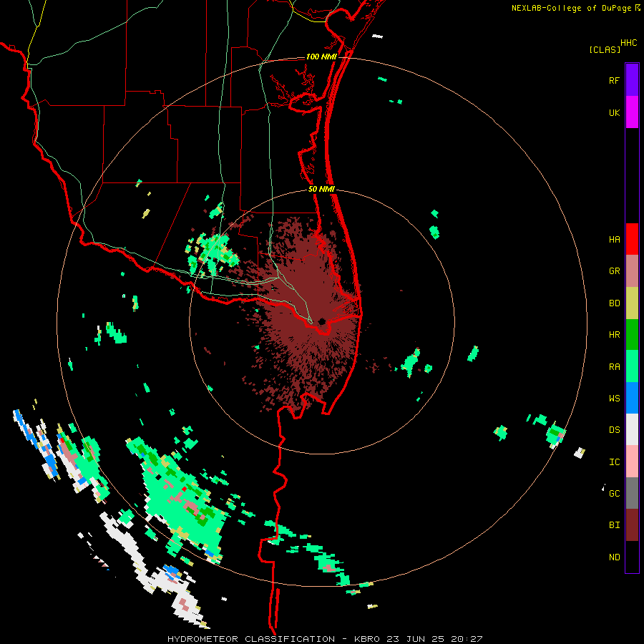Click the HA legend label
This screenshot has height=644, width=644.
pyautogui.click(x=614, y=240)
